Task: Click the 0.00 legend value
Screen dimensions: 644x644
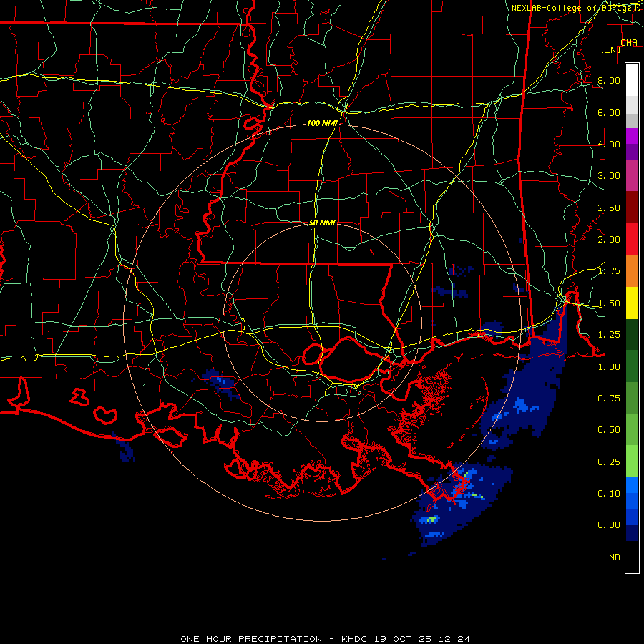Action: (x=609, y=525)
